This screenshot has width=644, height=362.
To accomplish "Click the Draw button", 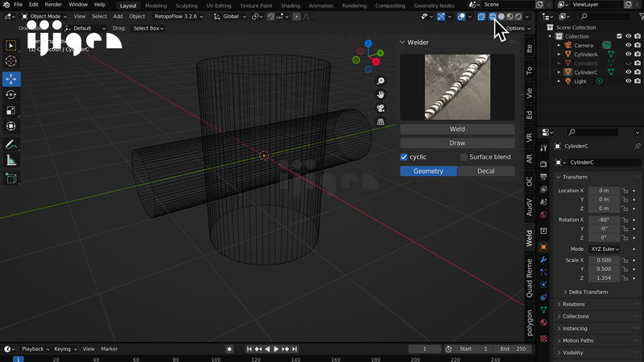I will coord(456,142).
